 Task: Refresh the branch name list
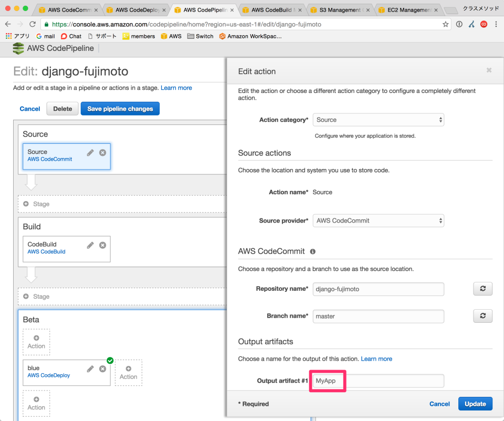[482, 315]
